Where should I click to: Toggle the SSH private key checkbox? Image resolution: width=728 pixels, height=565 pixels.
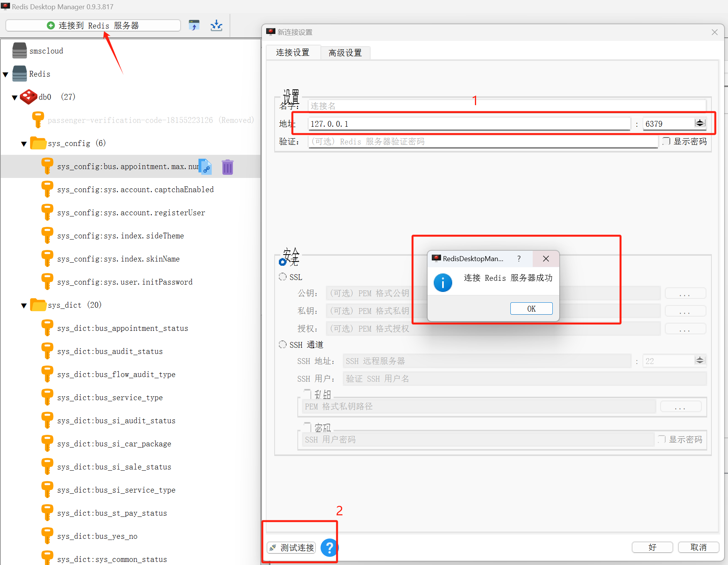coord(307,394)
